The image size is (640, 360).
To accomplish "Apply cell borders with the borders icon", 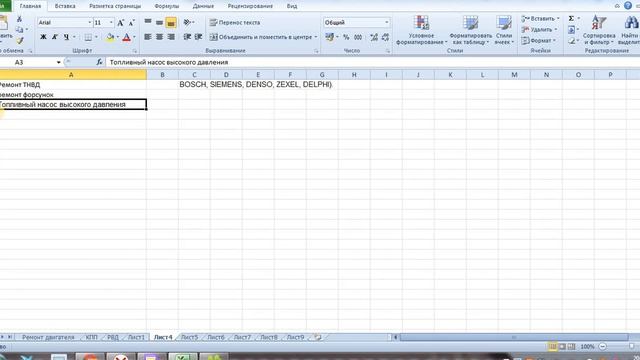I will click(88, 38).
